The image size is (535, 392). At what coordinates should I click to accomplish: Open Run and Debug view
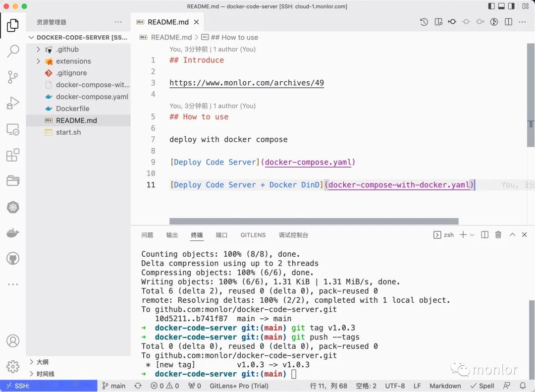coord(12,103)
